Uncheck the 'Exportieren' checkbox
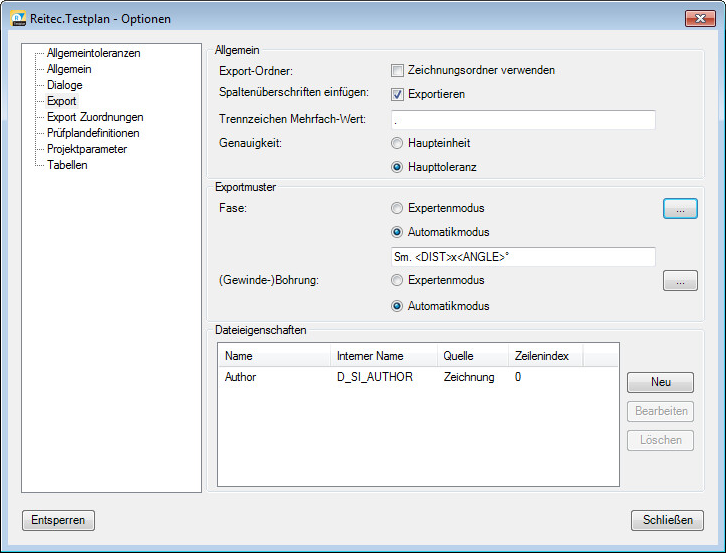Screen dimensions: 726x553 tap(398, 94)
